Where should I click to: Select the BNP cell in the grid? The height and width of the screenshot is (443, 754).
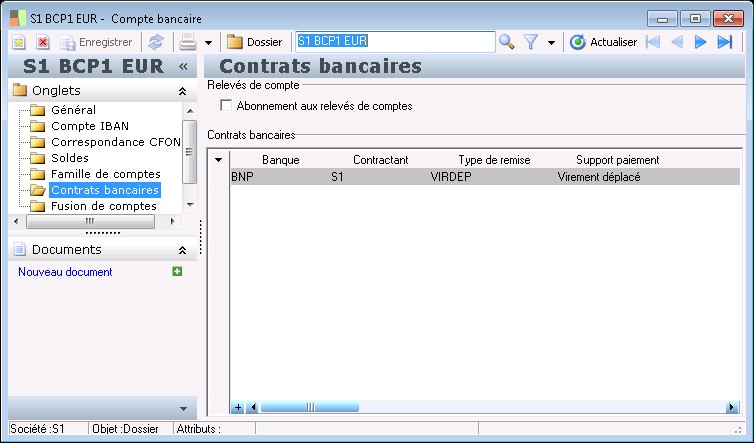point(242,177)
